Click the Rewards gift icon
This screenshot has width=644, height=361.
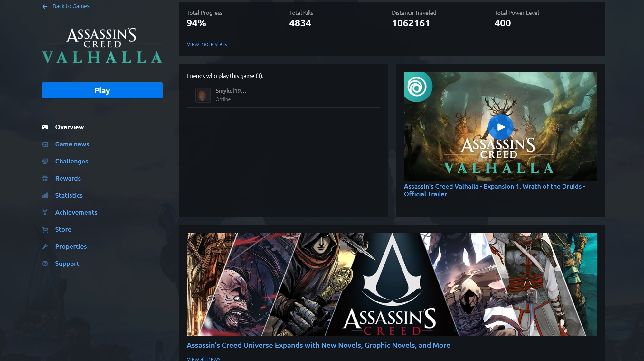(45, 178)
